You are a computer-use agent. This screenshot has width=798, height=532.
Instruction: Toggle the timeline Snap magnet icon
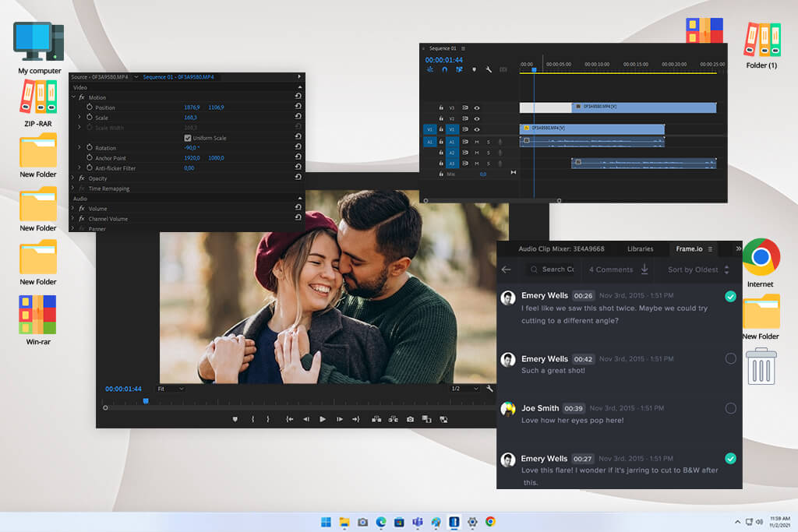[445, 69]
